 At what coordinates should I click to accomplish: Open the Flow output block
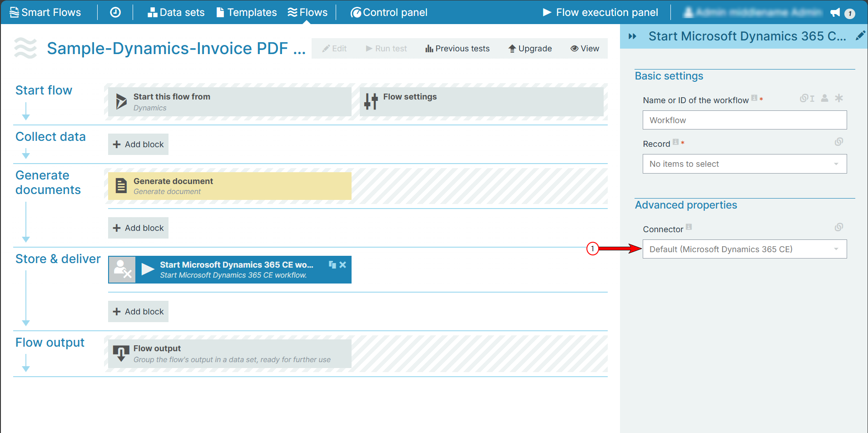tap(230, 353)
